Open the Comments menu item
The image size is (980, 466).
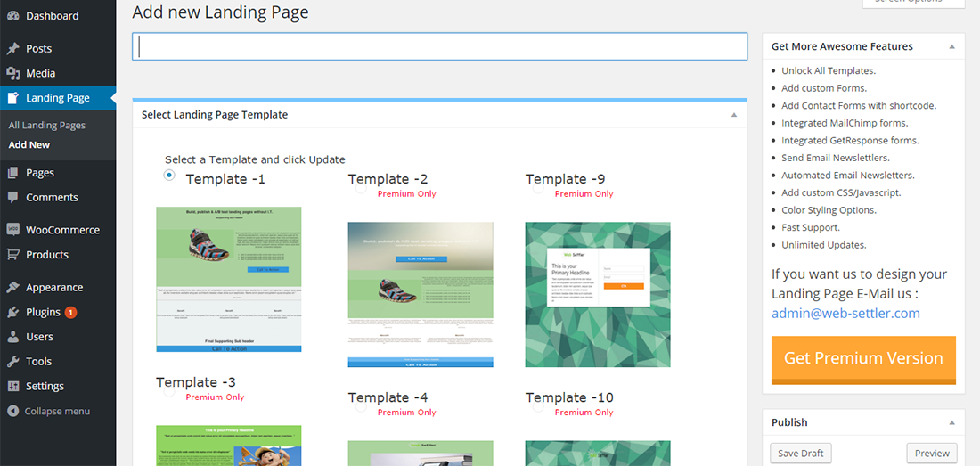58,198
